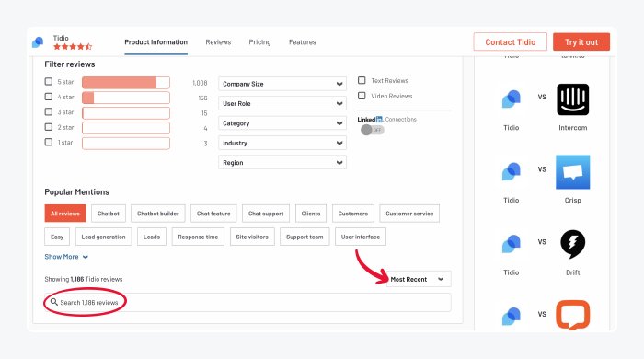Toggle the LinkedIn Connections switch
This screenshot has width=644, height=359.
(x=372, y=130)
